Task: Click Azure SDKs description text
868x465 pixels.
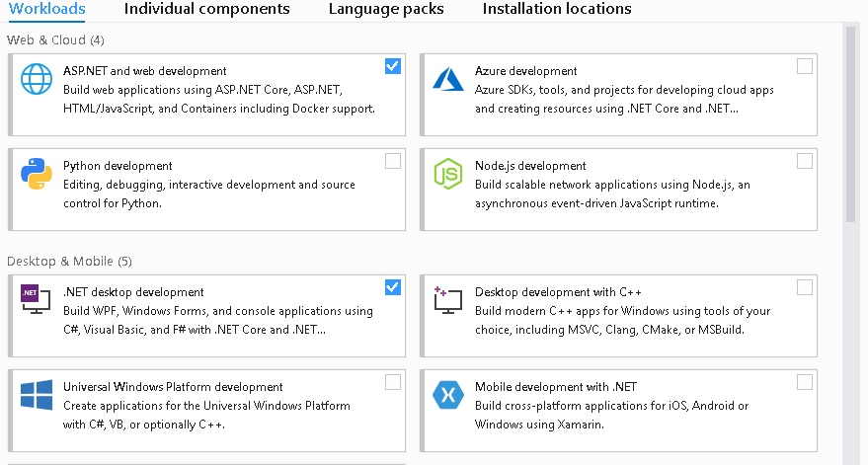Action: pos(624,99)
